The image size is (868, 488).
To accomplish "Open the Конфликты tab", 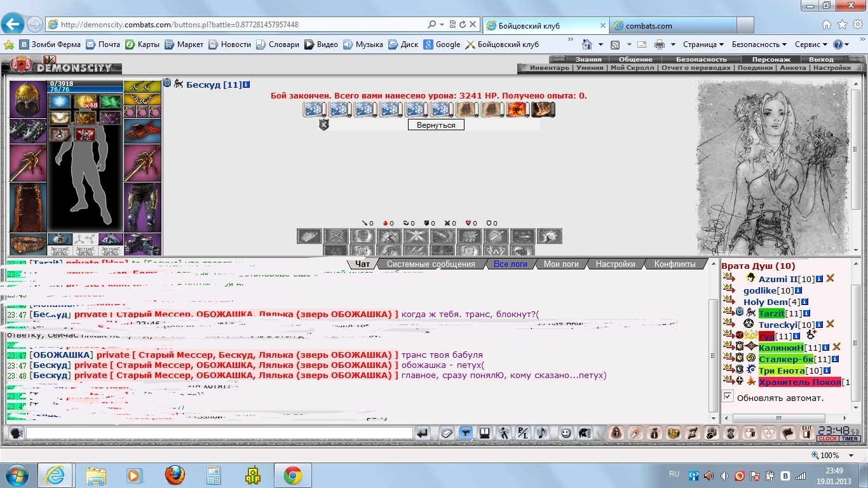I will pos(675,264).
